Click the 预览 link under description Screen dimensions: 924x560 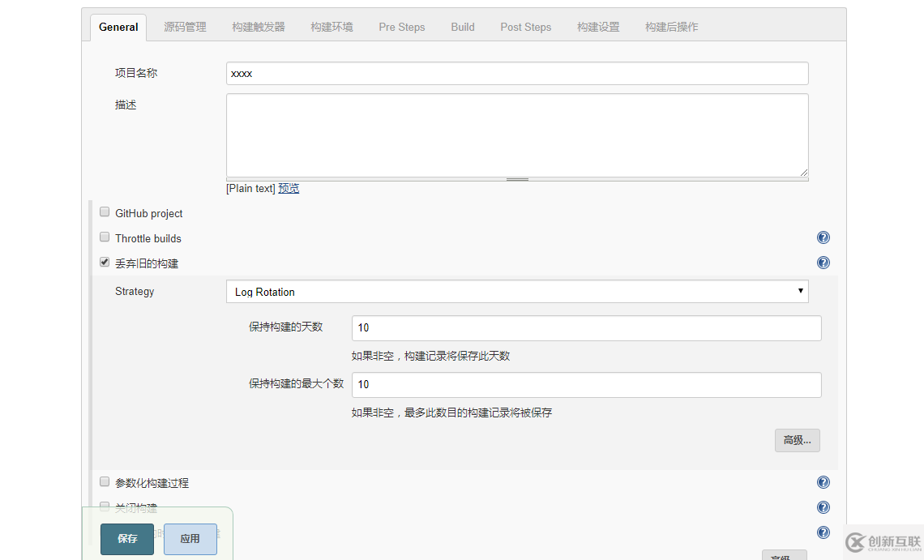[289, 188]
